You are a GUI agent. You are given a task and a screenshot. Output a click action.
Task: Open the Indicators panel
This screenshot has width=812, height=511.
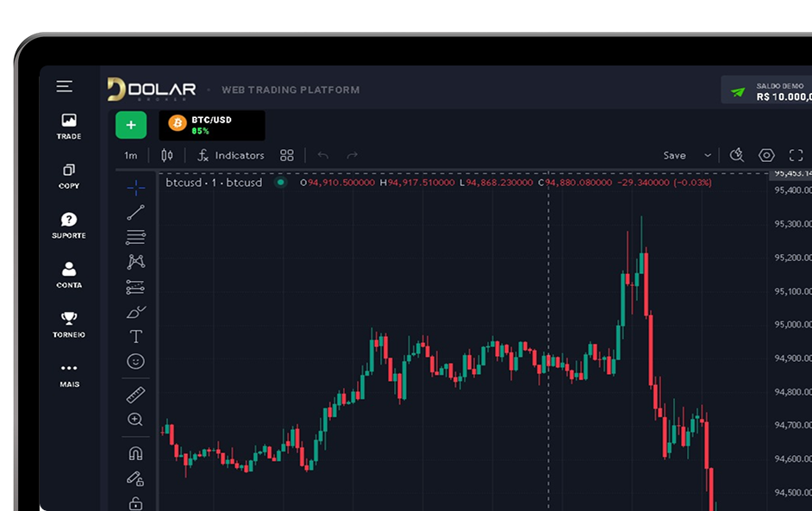pos(231,155)
